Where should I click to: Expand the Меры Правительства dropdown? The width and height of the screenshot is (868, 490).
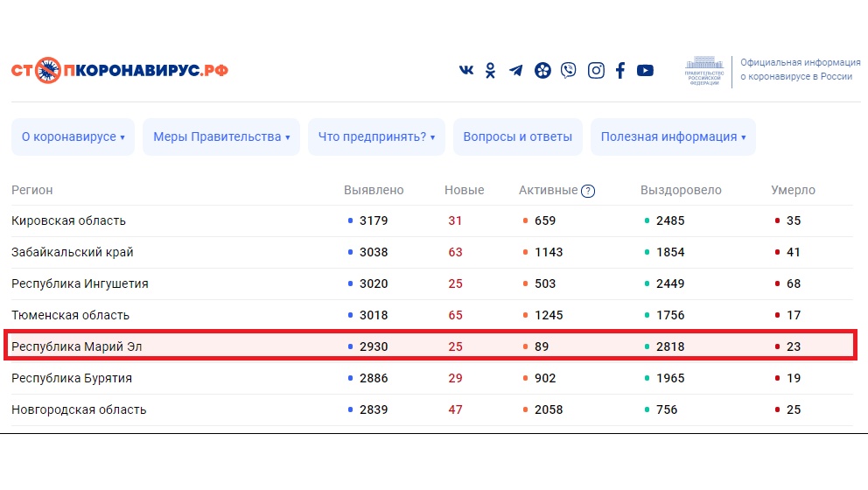point(221,136)
